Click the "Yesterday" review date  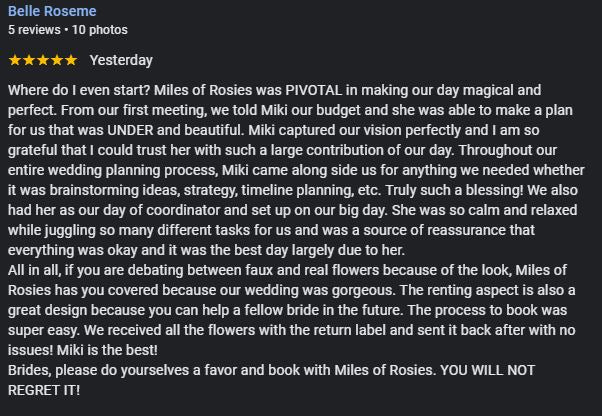pos(121,60)
